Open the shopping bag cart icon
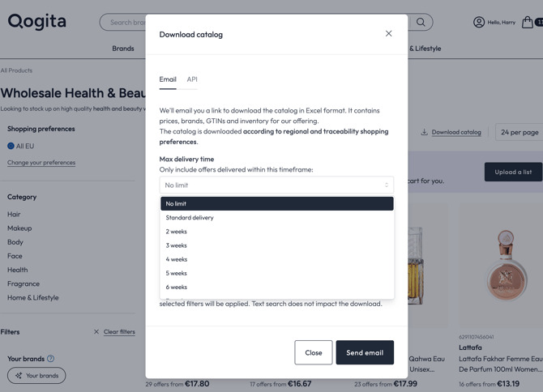The height and width of the screenshot is (392, 543). pos(528,22)
